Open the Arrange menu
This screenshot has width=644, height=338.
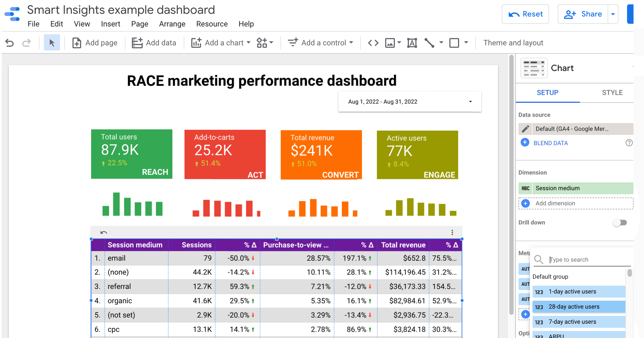[x=172, y=24]
